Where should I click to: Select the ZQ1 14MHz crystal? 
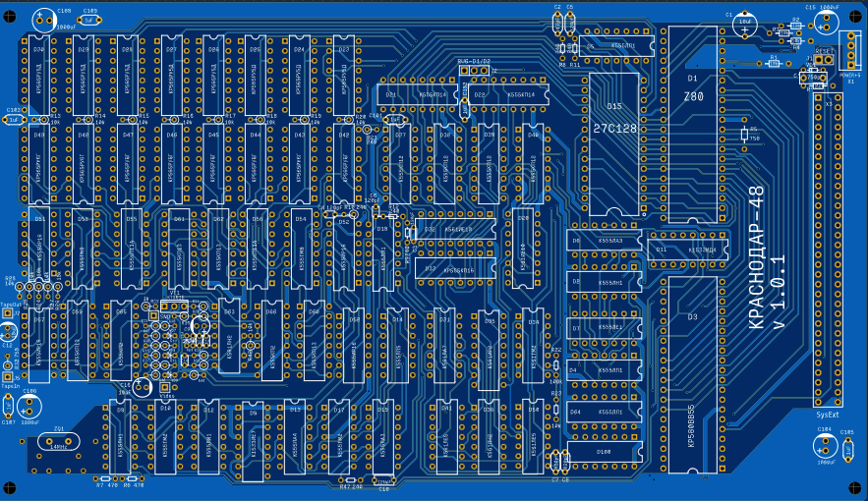click(58, 443)
